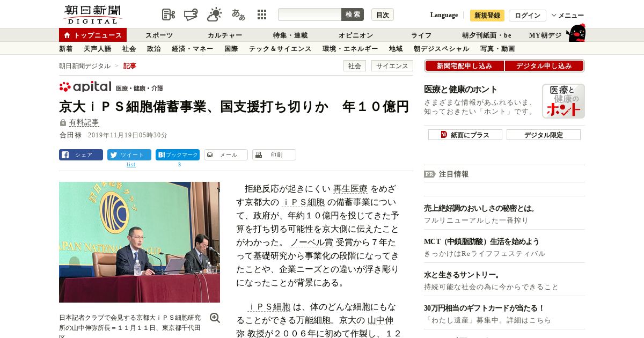Open 朝夕刊紙面・be tab

(x=487, y=35)
